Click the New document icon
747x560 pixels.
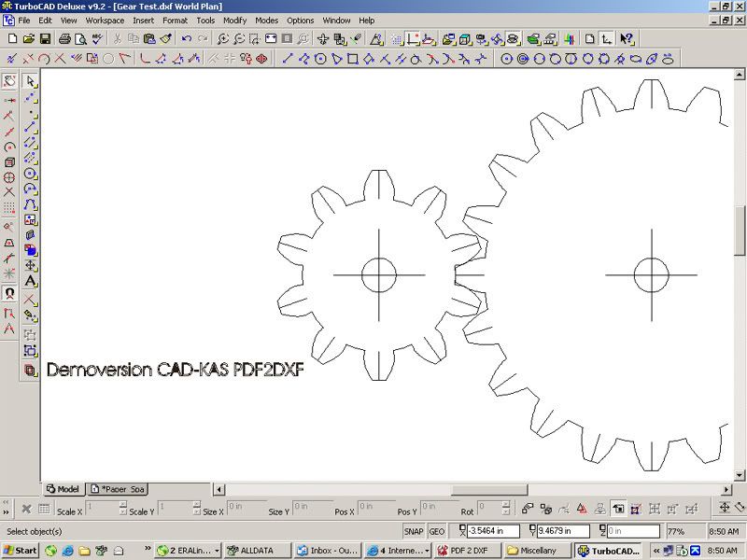tap(12, 39)
